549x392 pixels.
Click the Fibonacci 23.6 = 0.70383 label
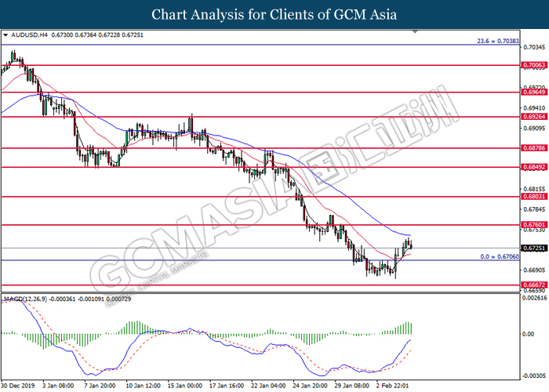(x=497, y=39)
